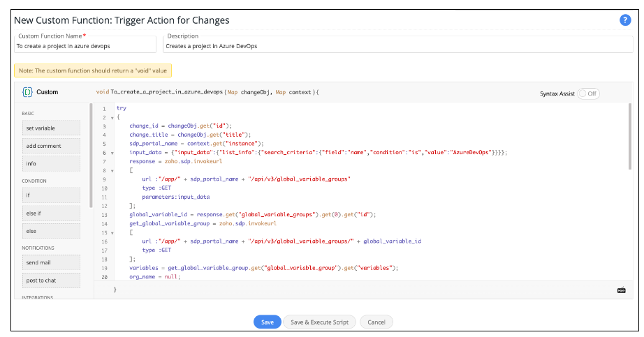
Task: Click the code editor vertical scrollbar
Action: 630,136
